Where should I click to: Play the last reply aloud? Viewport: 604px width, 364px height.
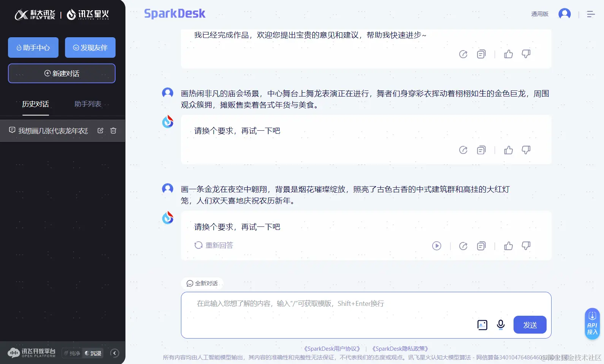tap(437, 246)
